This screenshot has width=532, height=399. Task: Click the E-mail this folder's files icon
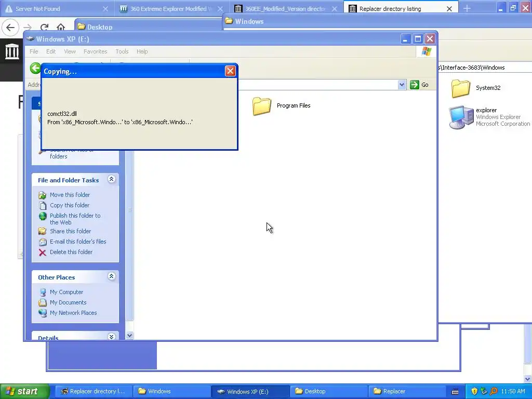click(43, 242)
